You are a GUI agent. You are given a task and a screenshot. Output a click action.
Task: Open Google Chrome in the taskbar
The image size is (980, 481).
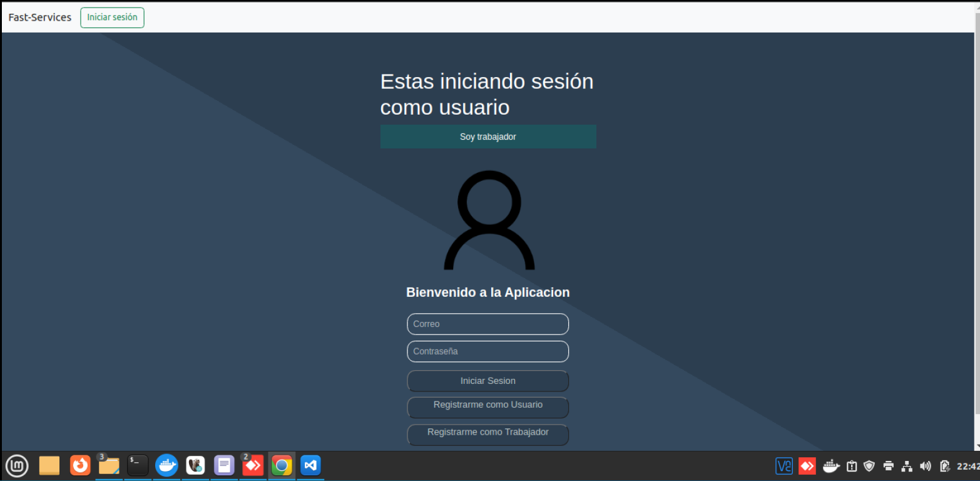point(281,465)
